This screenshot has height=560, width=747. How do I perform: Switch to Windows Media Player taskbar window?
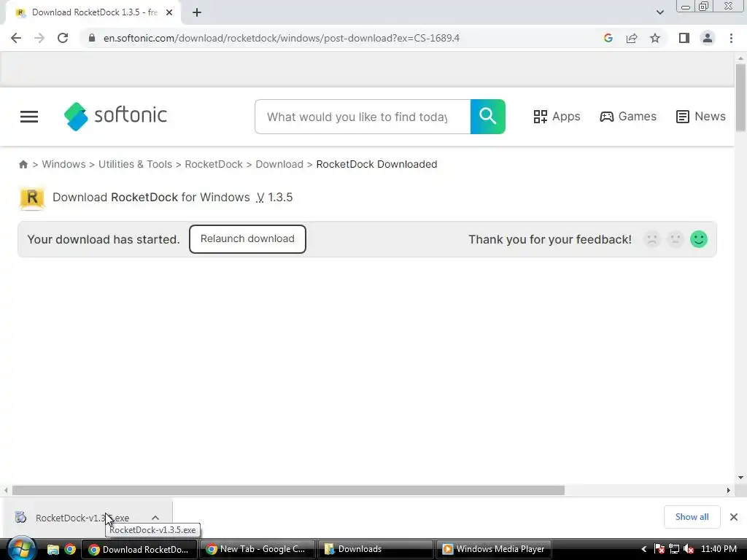coord(494,549)
